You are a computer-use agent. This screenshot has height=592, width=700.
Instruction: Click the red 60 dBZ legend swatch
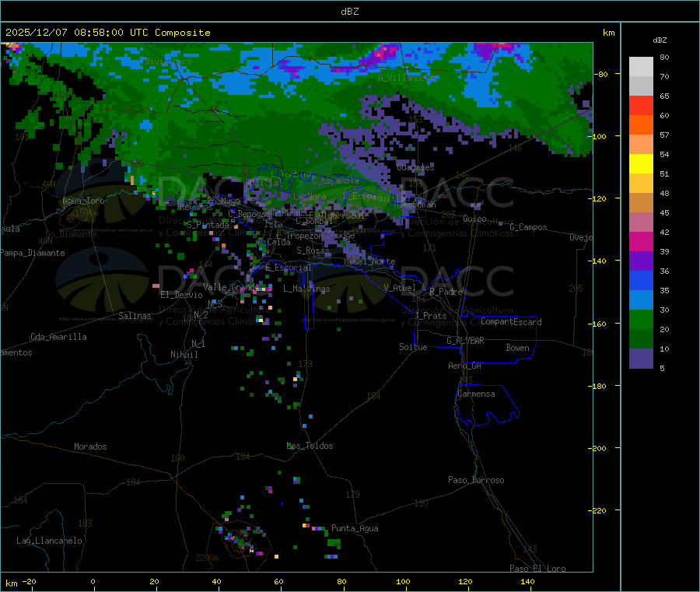click(641, 105)
